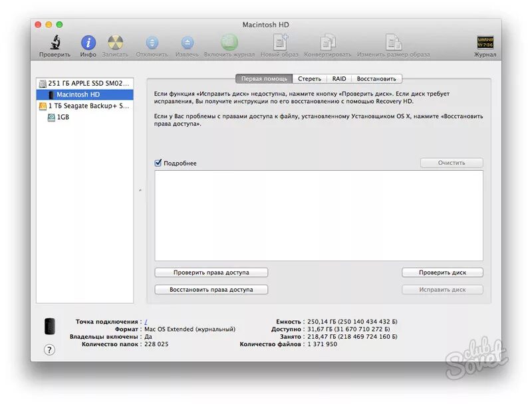Click the used space value 218,47 ГБ
The height and width of the screenshot is (404, 532).
tap(352, 336)
